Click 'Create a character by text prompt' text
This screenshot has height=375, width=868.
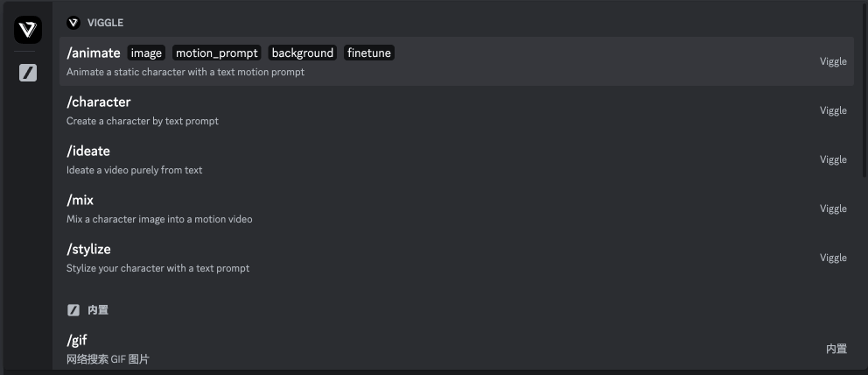(143, 121)
